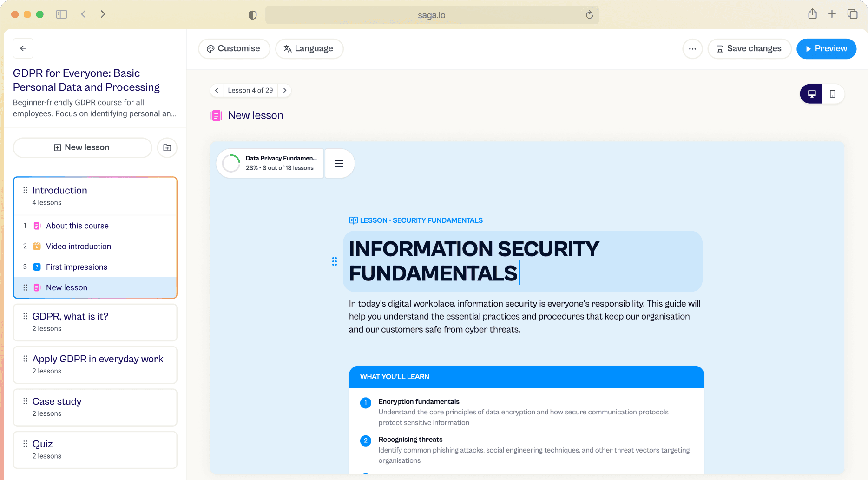Click the pink lesson icon beside New lesson title
This screenshot has width=868, height=480.
[216, 116]
